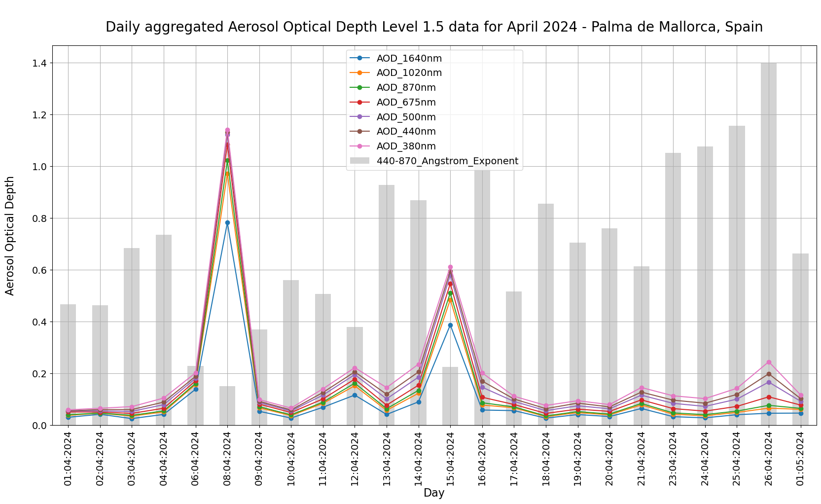Click the AOD_500nm legend entry
Screen dimensions: 821x504
[x=393, y=117]
